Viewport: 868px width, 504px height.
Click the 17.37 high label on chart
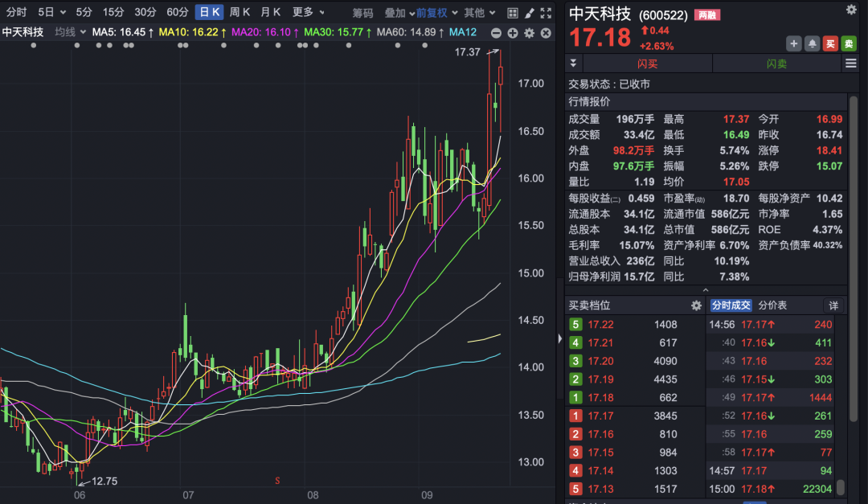click(467, 52)
